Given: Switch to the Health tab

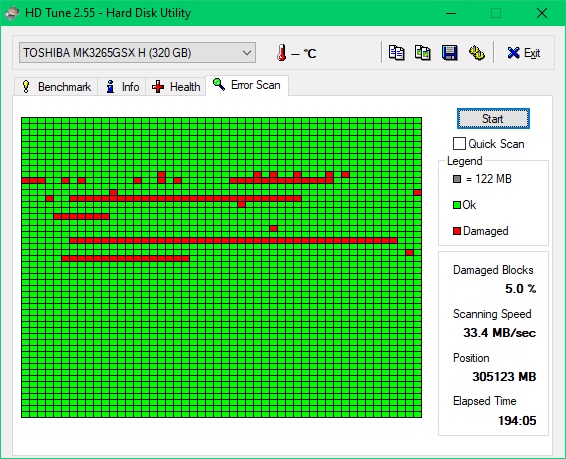Looking at the screenshot, I should 175,87.
